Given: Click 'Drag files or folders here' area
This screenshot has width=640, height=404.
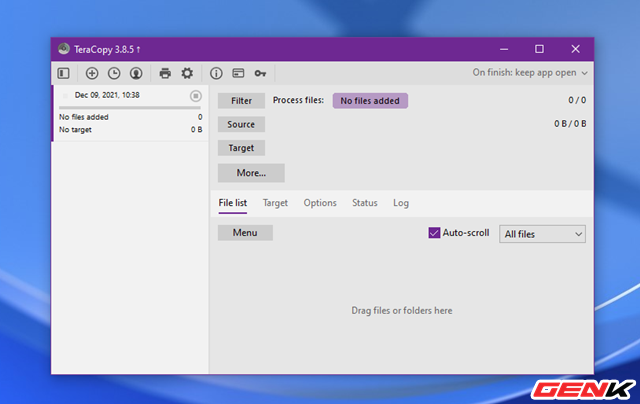Looking at the screenshot, I should click(402, 311).
